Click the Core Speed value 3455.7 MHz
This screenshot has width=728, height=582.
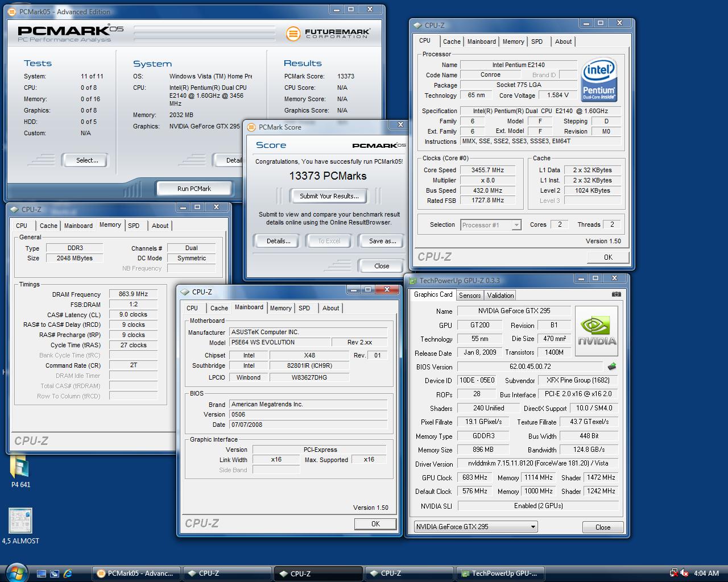(487, 170)
